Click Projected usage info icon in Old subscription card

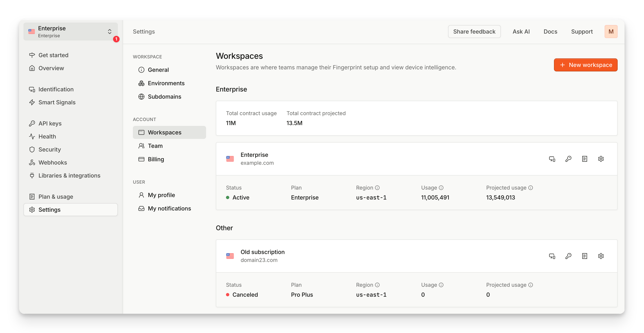[530, 285]
